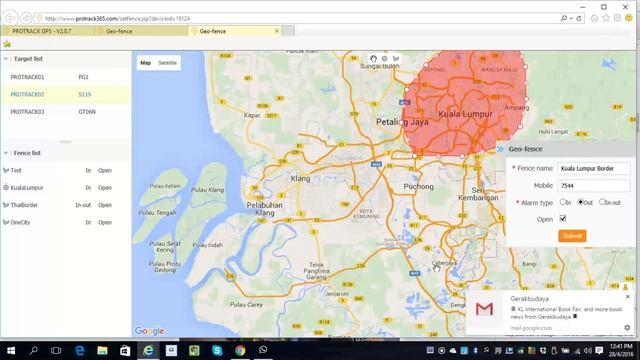Open Action Center in system tray
Viewport: 640px width, 360px height.
tap(599, 351)
